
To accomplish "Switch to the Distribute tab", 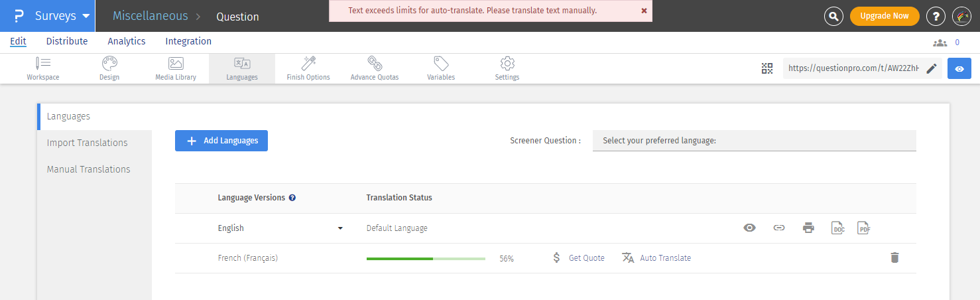I will pyautogui.click(x=67, y=41).
